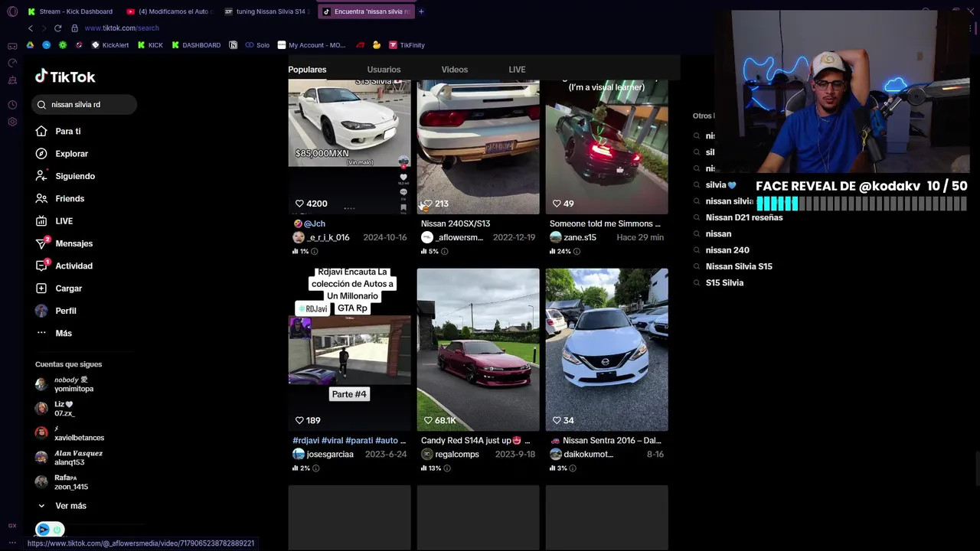The height and width of the screenshot is (551, 980).
Task: Open GX Corner gamepad icon in sidebar
Action: point(12,46)
